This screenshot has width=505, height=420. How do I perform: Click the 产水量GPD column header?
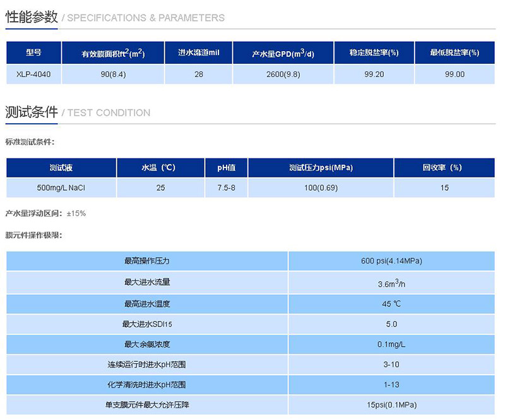click(282, 53)
